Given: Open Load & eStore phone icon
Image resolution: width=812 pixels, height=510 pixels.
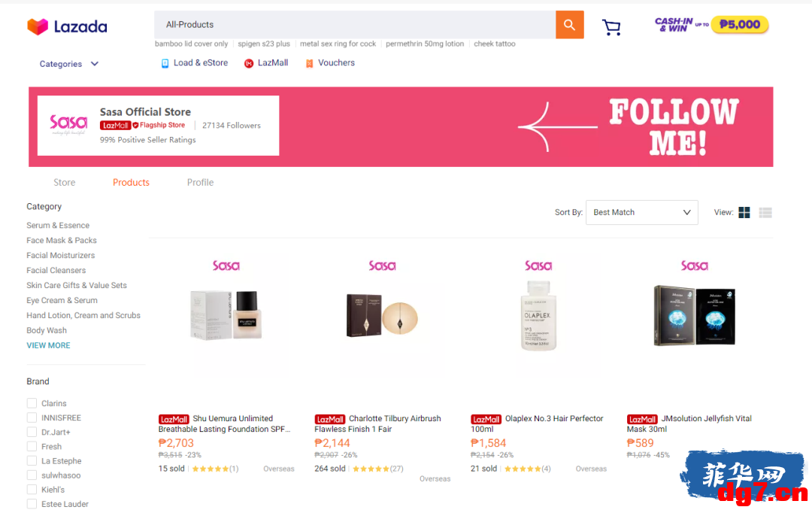Looking at the screenshot, I should [165, 63].
